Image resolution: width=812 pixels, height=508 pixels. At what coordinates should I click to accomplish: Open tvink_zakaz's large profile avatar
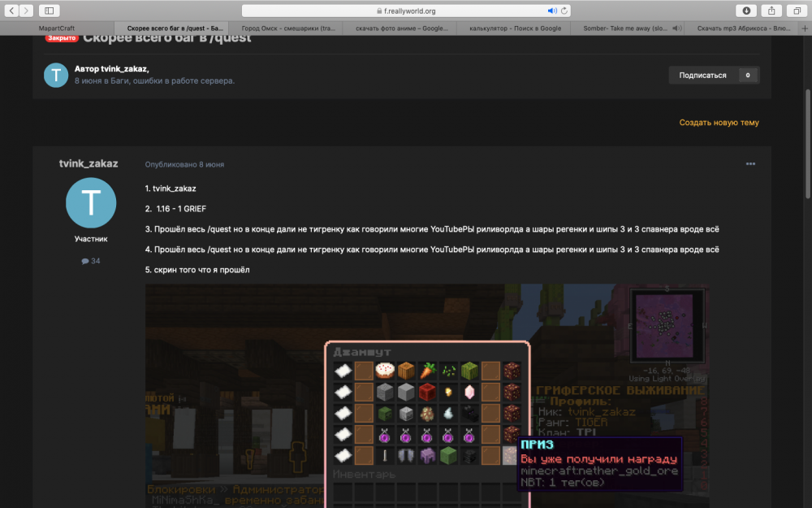pyautogui.click(x=91, y=202)
